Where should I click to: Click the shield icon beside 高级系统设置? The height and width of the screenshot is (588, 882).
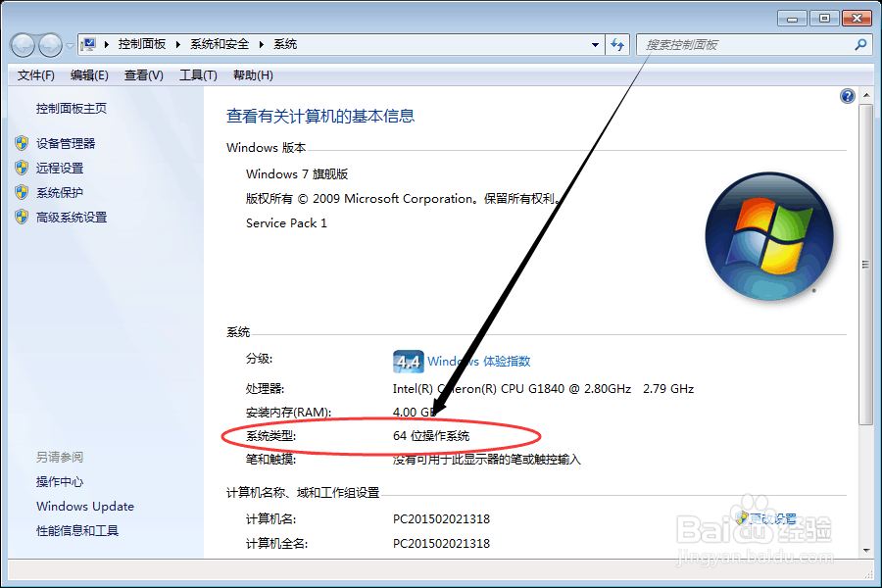(22, 217)
